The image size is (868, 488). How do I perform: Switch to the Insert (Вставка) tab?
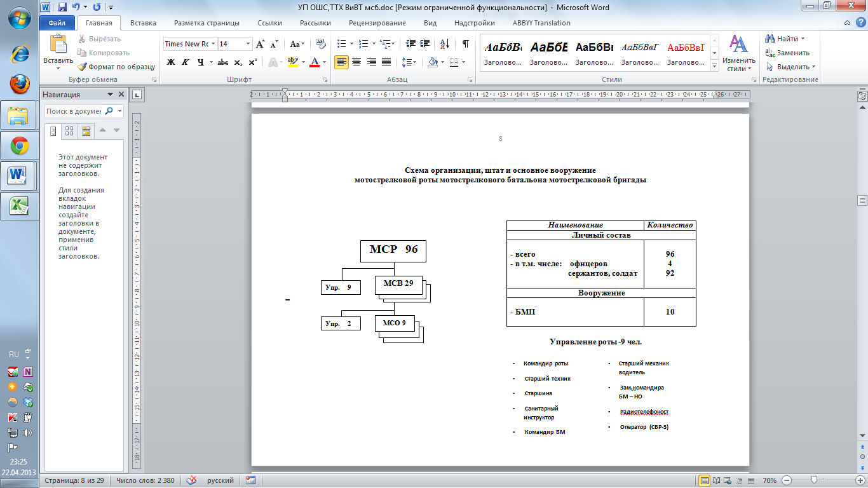pyautogui.click(x=143, y=23)
